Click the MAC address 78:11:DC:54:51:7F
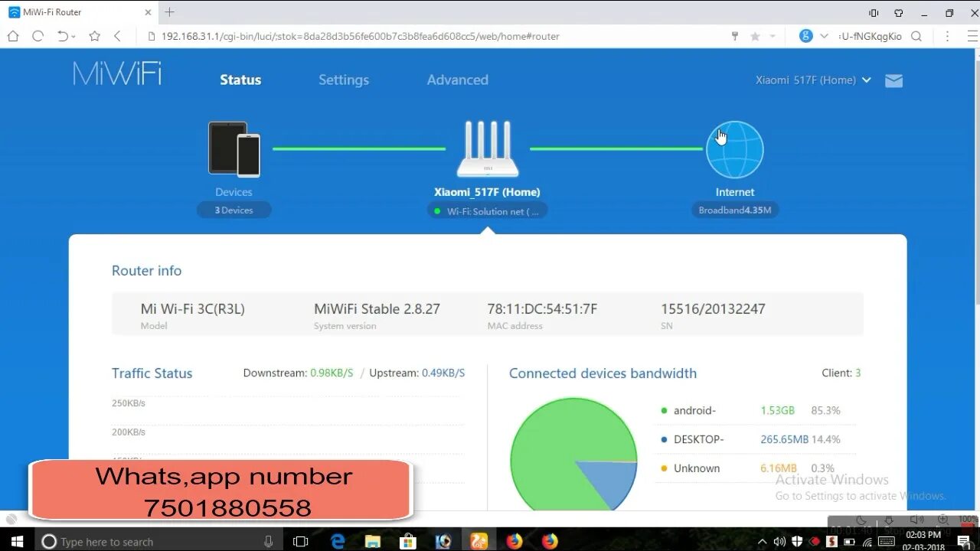The image size is (980, 551). click(x=542, y=309)
